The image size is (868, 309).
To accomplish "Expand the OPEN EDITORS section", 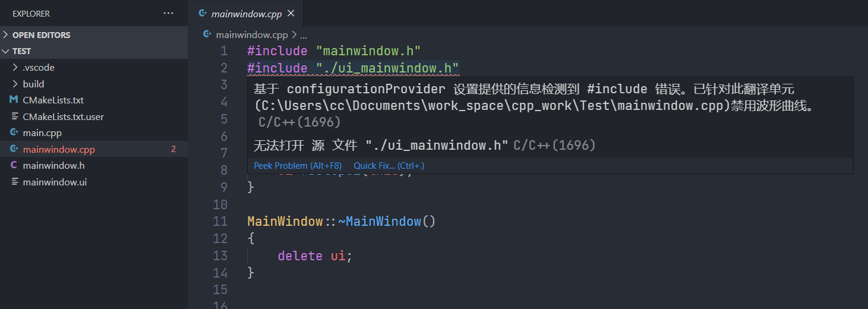I will (x=94, y=35).
